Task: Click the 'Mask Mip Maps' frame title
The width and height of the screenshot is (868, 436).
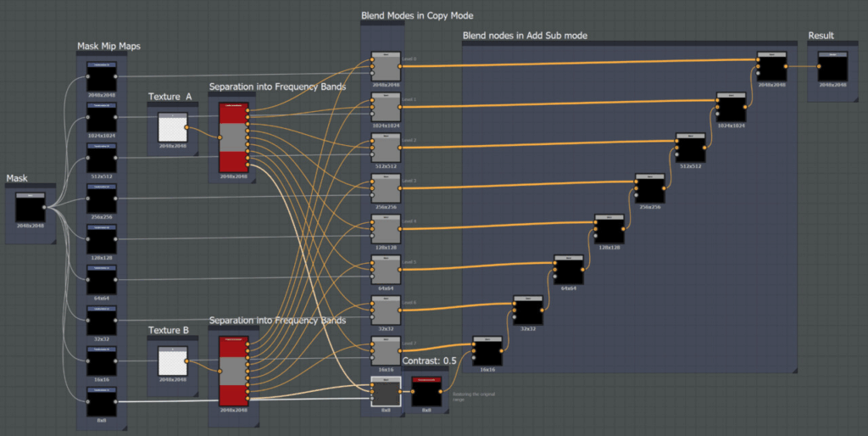Action: 109,46
